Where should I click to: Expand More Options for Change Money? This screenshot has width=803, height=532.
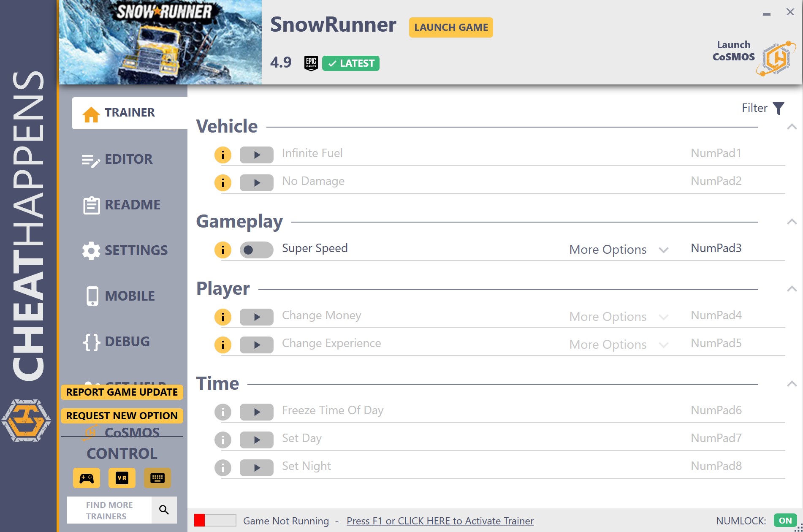619,317
